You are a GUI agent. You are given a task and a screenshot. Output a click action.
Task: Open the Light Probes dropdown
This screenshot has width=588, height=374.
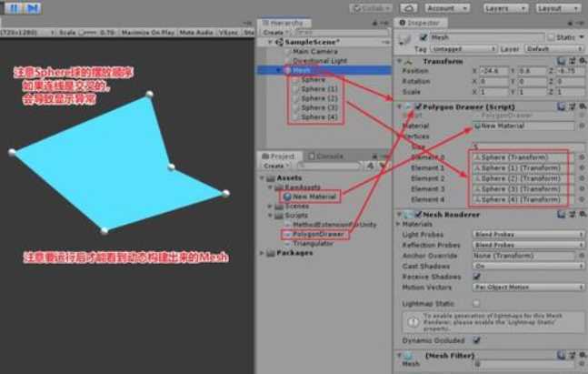[x=523, y=235]
